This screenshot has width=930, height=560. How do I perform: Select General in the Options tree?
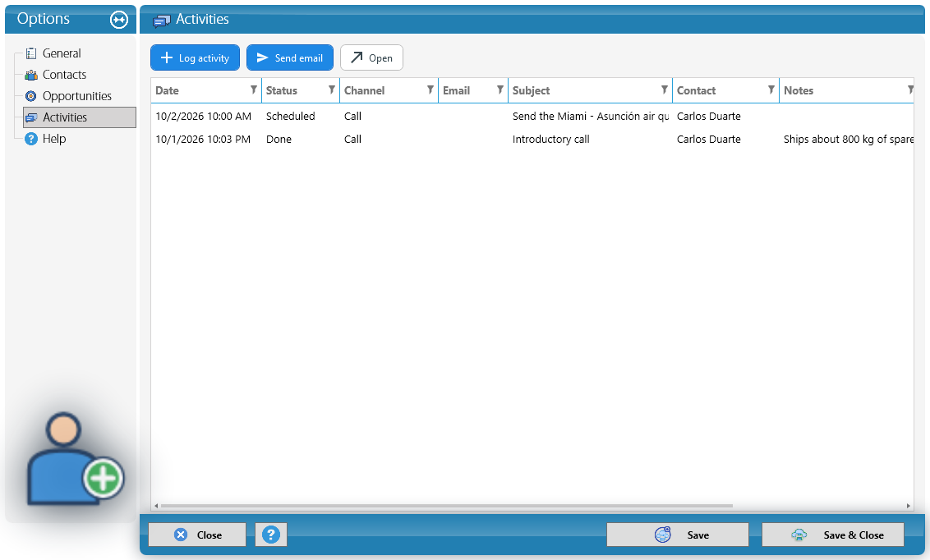tap(62, 53)
